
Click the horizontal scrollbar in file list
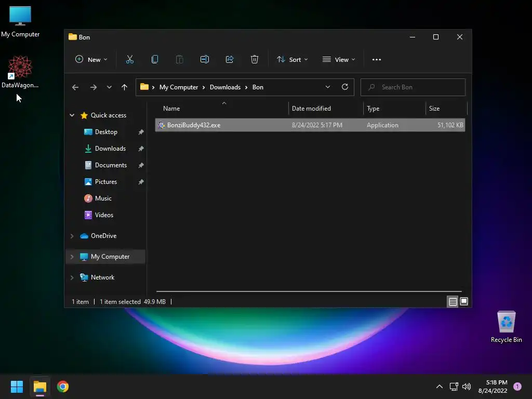click(x=309, y=291)
